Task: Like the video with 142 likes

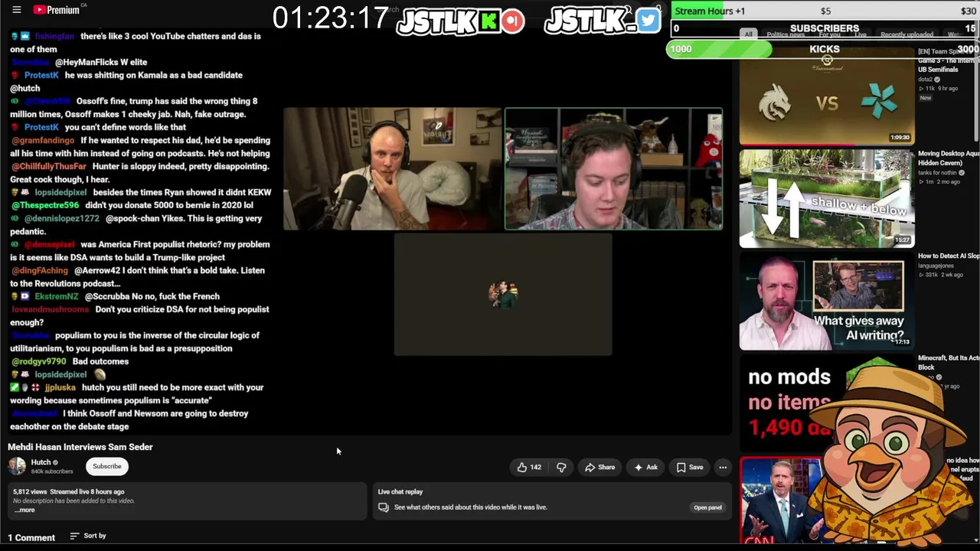Action: point(529,467)
